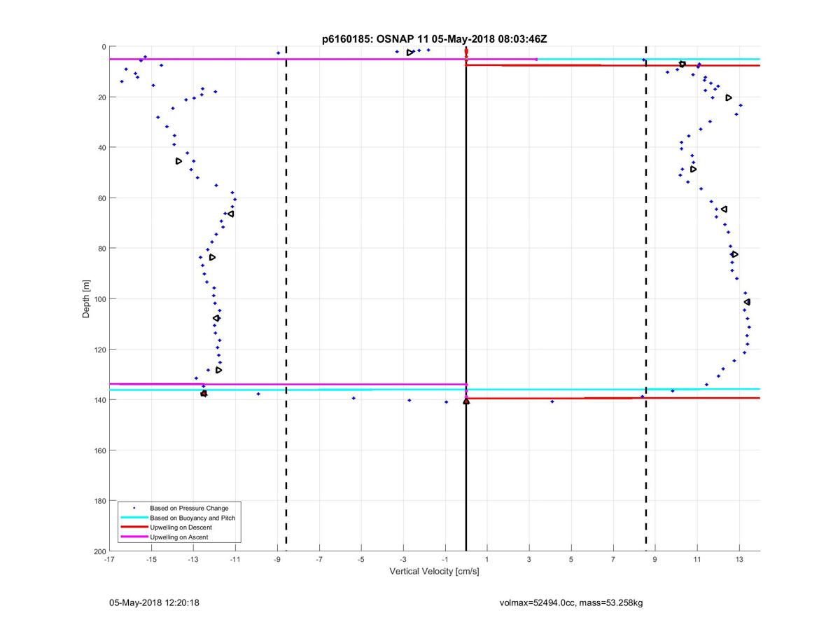Select the 'Upwelling on Descent' legend entry

[181, 528]
